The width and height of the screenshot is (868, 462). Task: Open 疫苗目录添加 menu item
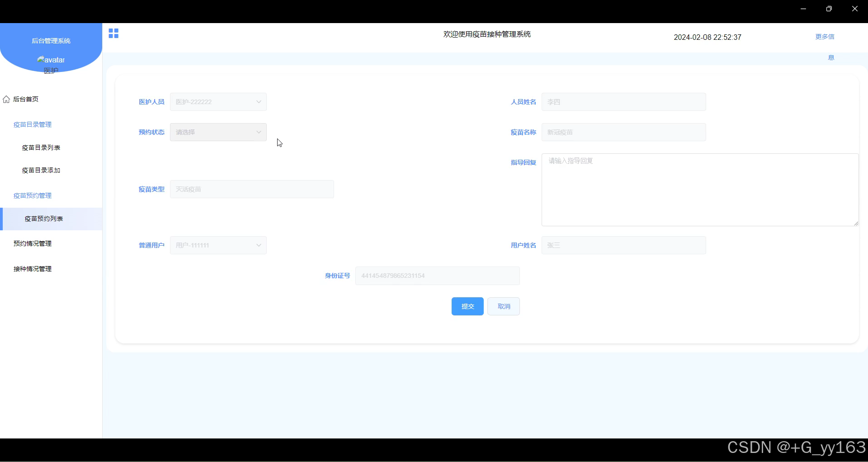click(41, 170)
